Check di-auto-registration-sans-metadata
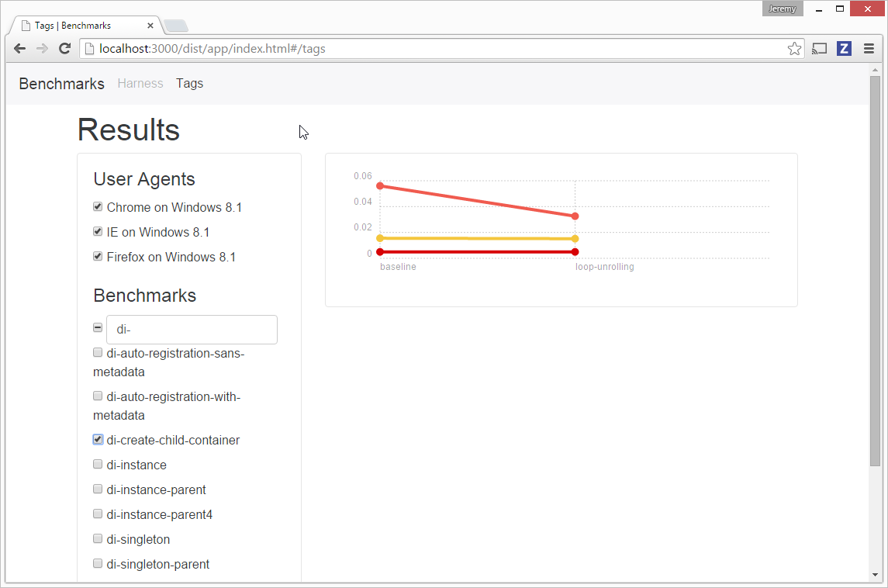 tap(98, 352)
